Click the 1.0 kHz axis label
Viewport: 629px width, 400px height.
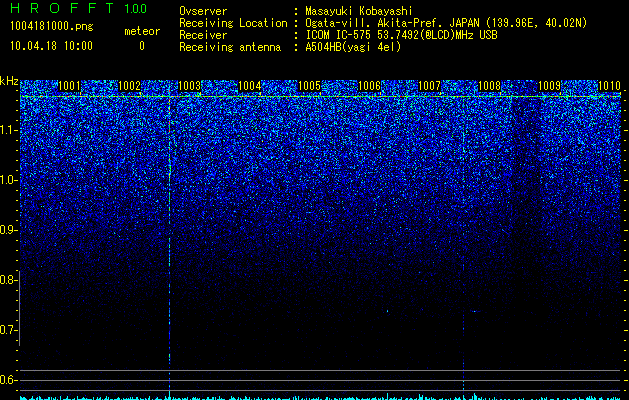(x=8, y=180)
